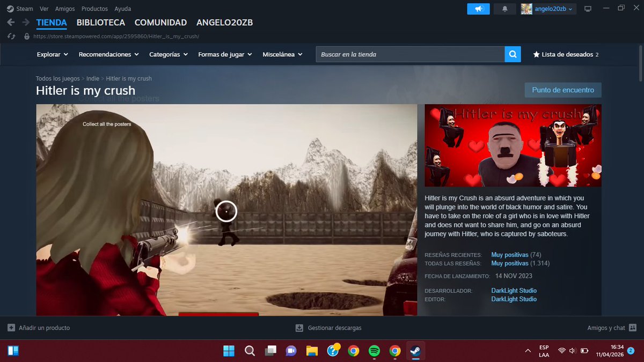The width and height of the screenshot is (644, 362).
Task: Click the magnifying glass store search button
Action: click(513, 54)
